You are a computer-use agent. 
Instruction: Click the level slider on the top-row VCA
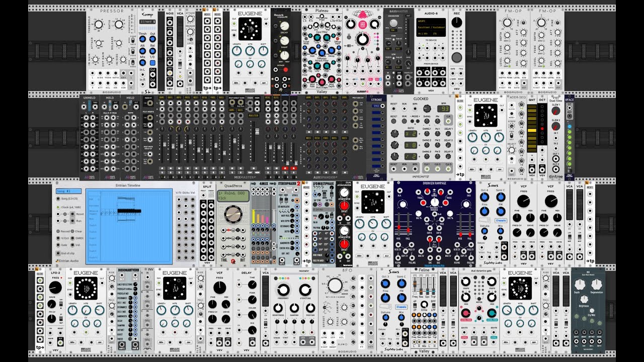[x=180, y=33]
